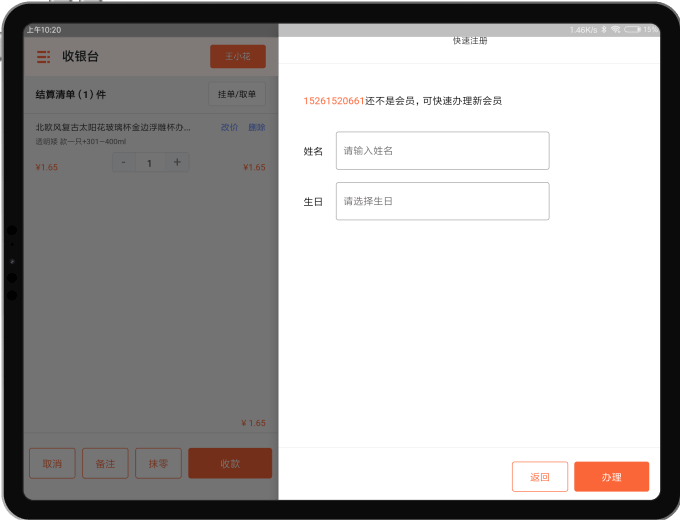Click the 删除 delete item link
This screenshot has width=680, height=520.
pyautogui.click(x=257, y=127)
